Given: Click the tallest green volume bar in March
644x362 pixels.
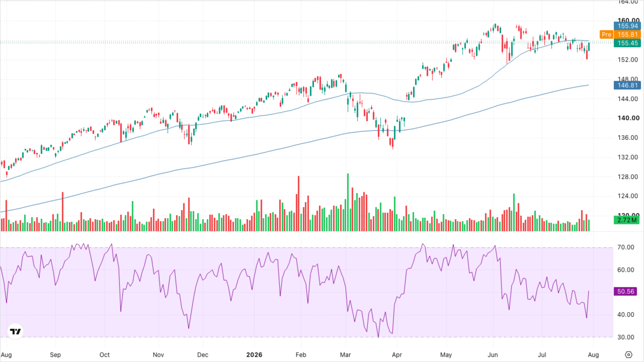Looking at the screenshot, I should click(348, 202).
